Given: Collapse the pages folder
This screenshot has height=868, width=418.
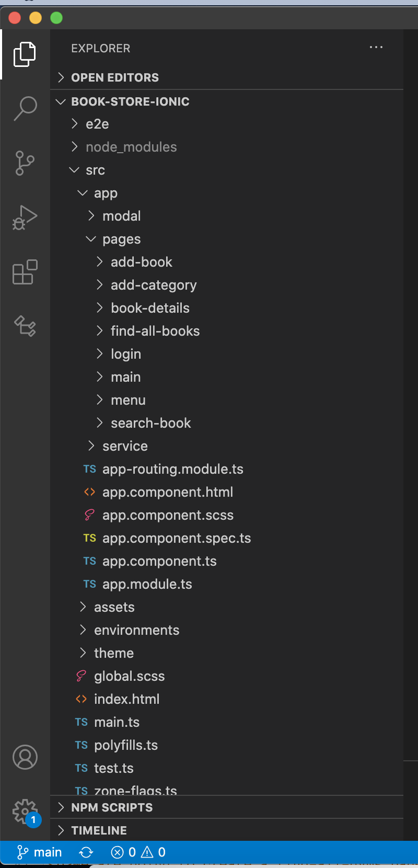Looking at the screenshot, I should pos(121,239).
